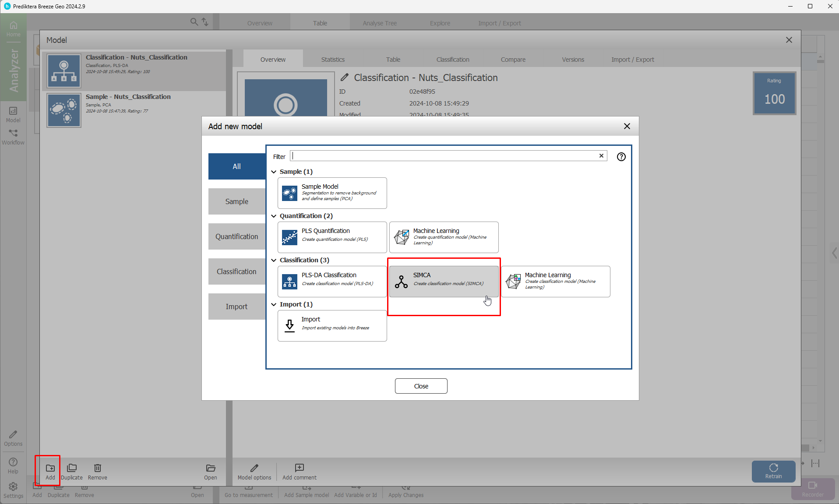Switch to the Quantification category tab

(x=236, y=236)
